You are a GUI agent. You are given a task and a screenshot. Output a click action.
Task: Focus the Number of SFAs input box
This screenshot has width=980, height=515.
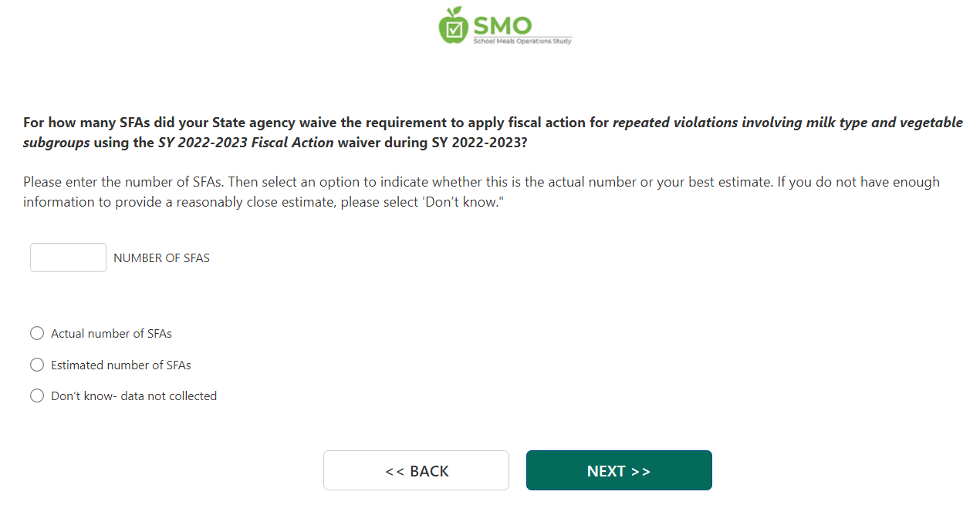point(68,257)
